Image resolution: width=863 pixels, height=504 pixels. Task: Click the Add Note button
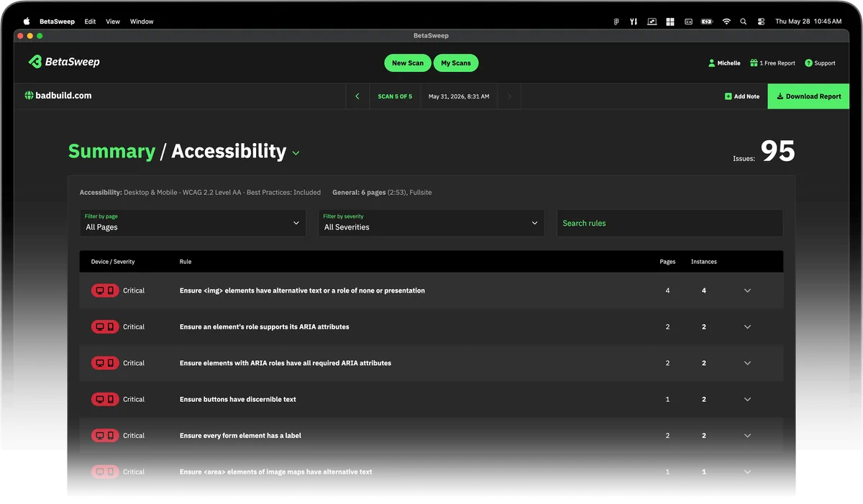[742, 96]
